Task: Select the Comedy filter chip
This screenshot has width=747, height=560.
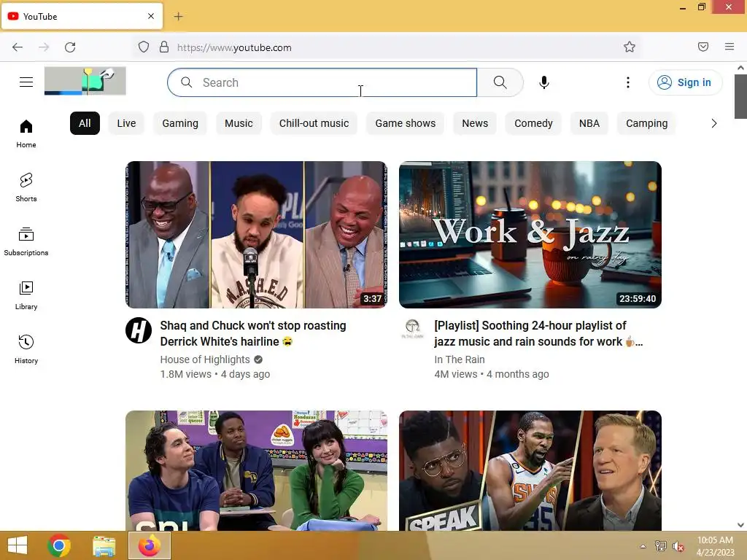Action: 533,123
